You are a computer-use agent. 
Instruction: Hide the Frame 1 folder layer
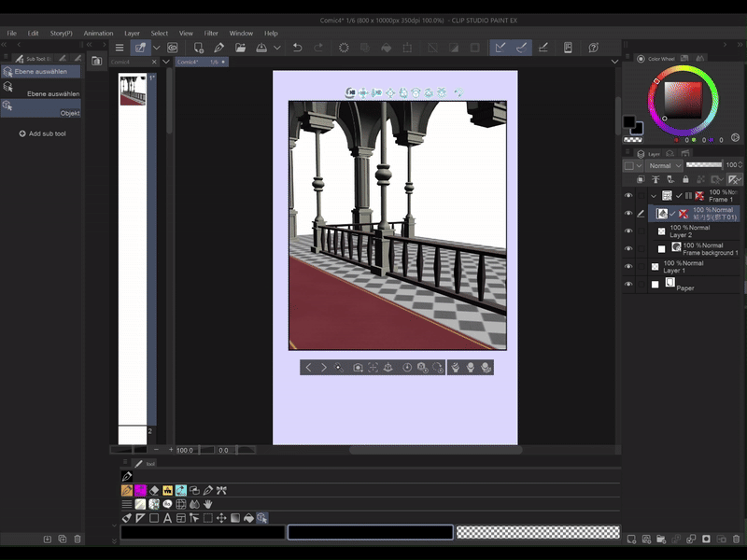point(628,196)
